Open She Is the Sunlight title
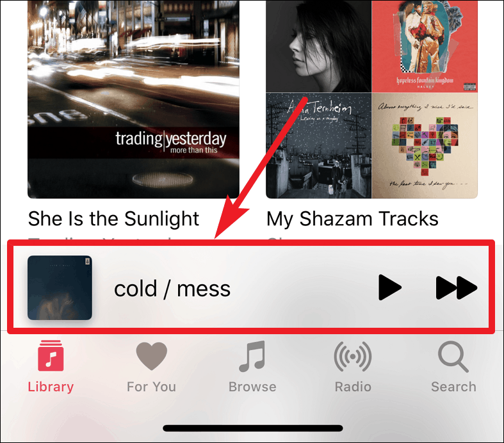The height and width of the screenshot is (443, 504). point(113,219)
